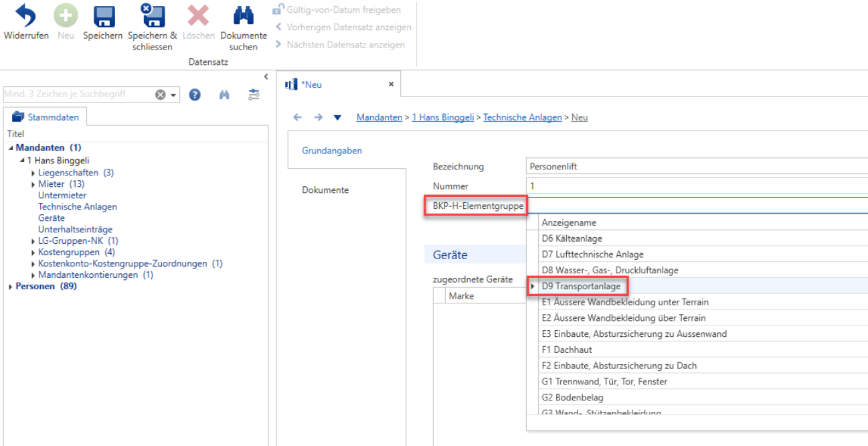868x446 pixels.
Task: Navigate forward with the right arrow
Action: coord(318,117)
